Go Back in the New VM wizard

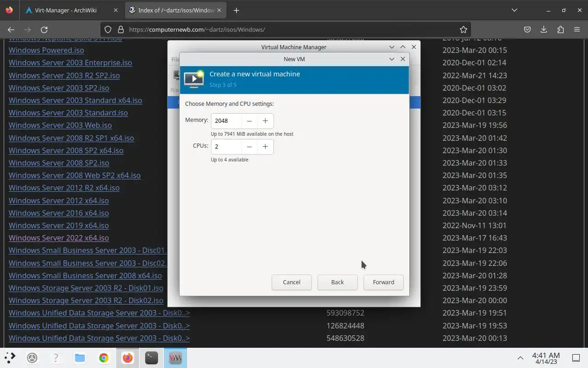pyautogui.click(x=338, y=282)
